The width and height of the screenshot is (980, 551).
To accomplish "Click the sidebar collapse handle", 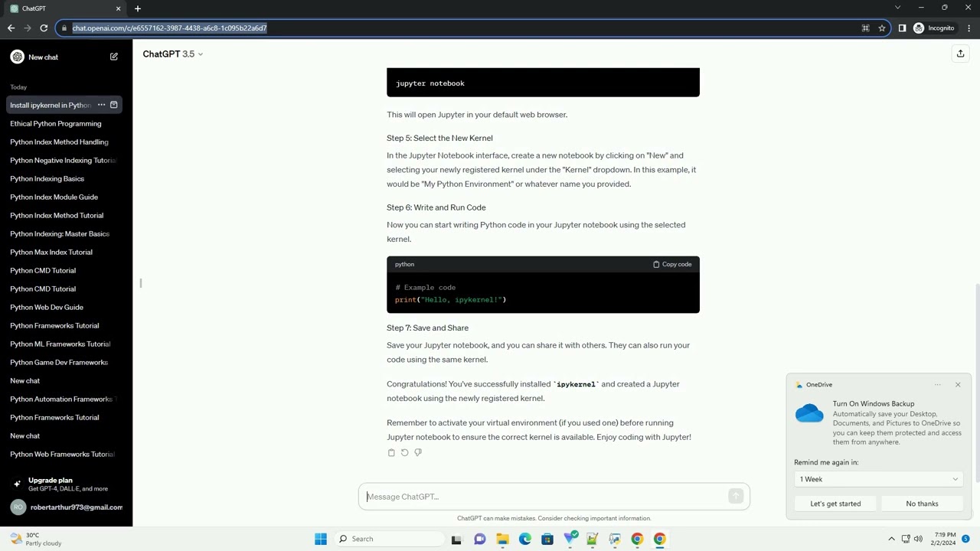I will (141, 283).
